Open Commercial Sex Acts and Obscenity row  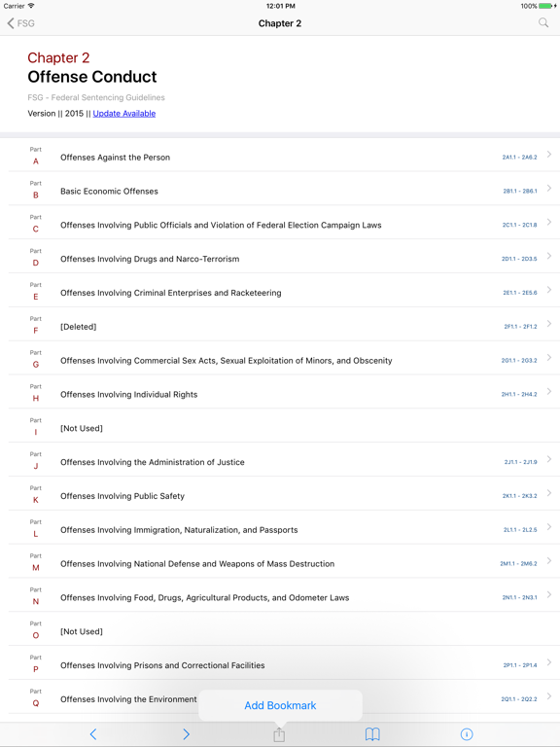pos(280,358)
